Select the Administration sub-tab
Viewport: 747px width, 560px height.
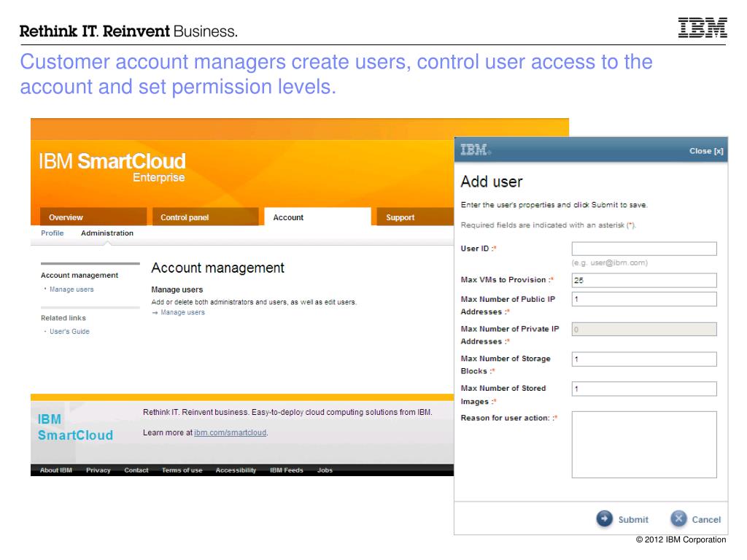click(107, 233)
